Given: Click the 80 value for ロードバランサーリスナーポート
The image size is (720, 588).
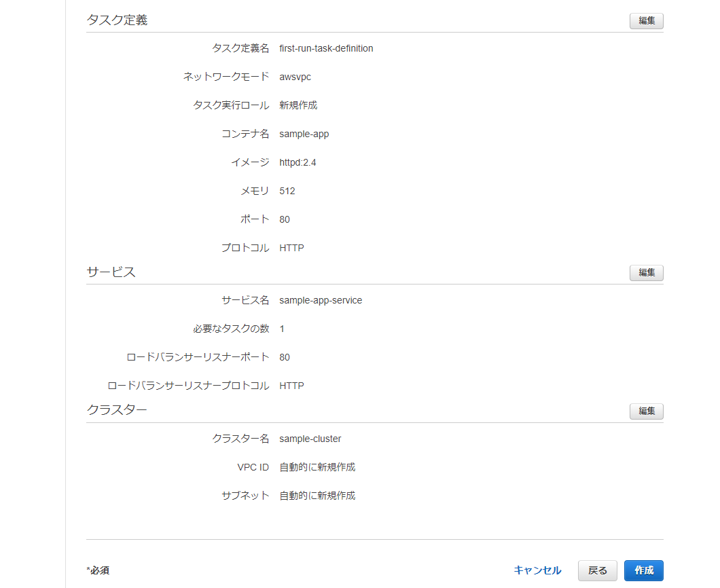Looking at the screenshot, I should point(284,357).
